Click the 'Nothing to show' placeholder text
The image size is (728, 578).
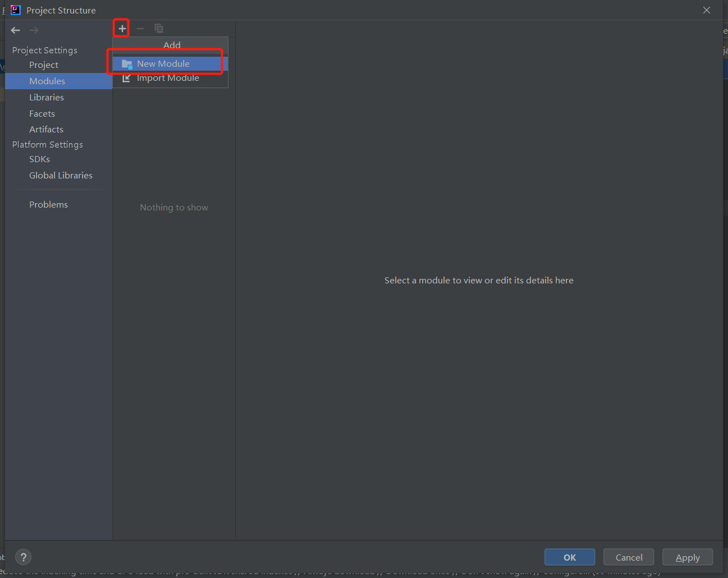[x=174, y=208]
